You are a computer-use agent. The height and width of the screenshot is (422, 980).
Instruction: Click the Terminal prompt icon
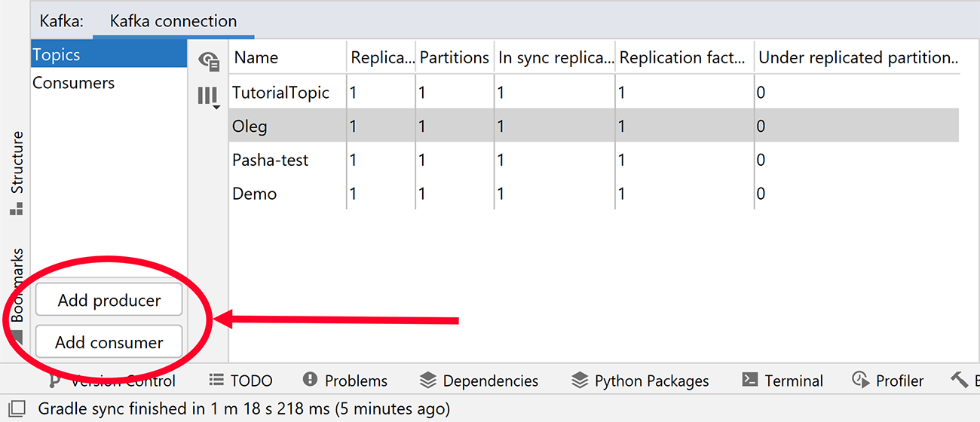coord(749,380)
